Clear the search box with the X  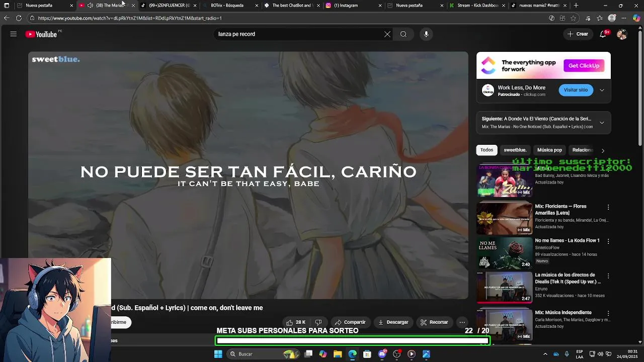tap(387, 34)
